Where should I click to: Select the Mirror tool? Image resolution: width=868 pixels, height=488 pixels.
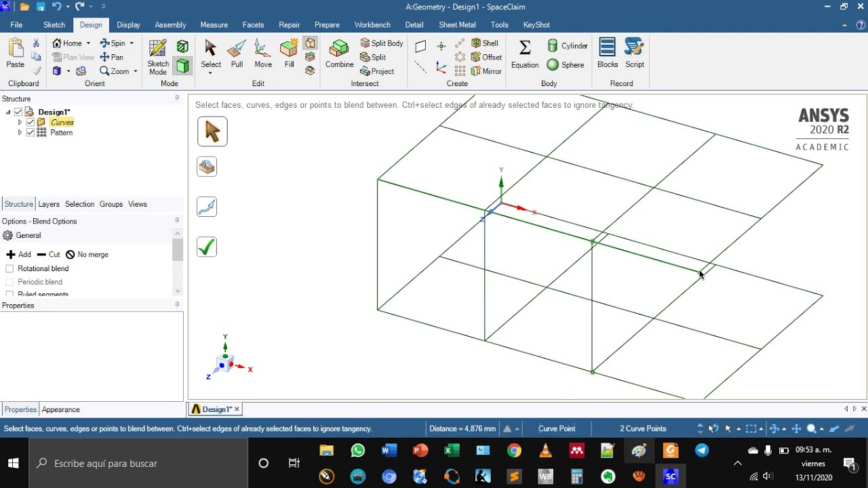click(487, 71)
